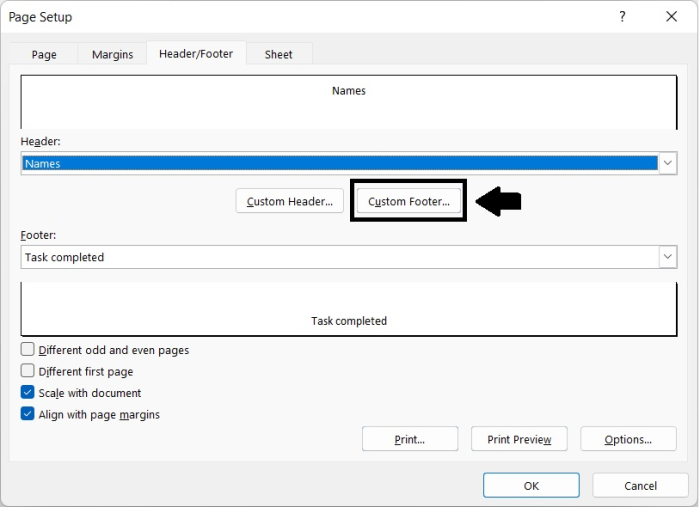The width and height of the screenshot is (700, 507).
Task: Click the Print button
Action: [410, 439]
